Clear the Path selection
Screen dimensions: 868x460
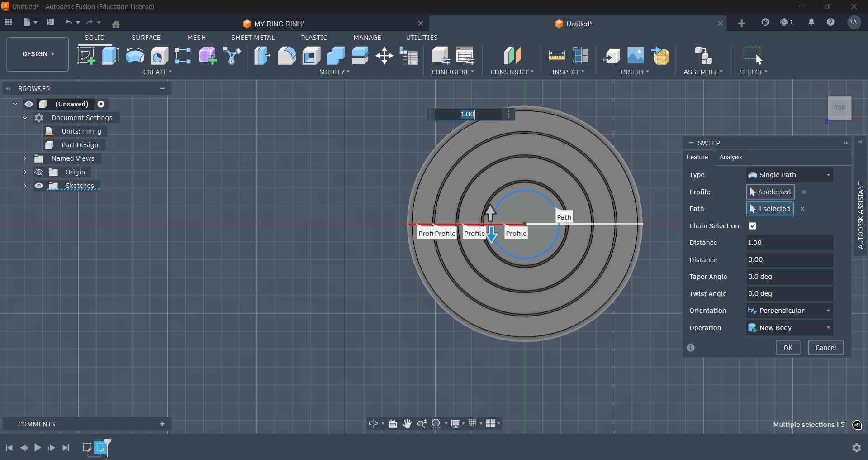click(802, 209)
